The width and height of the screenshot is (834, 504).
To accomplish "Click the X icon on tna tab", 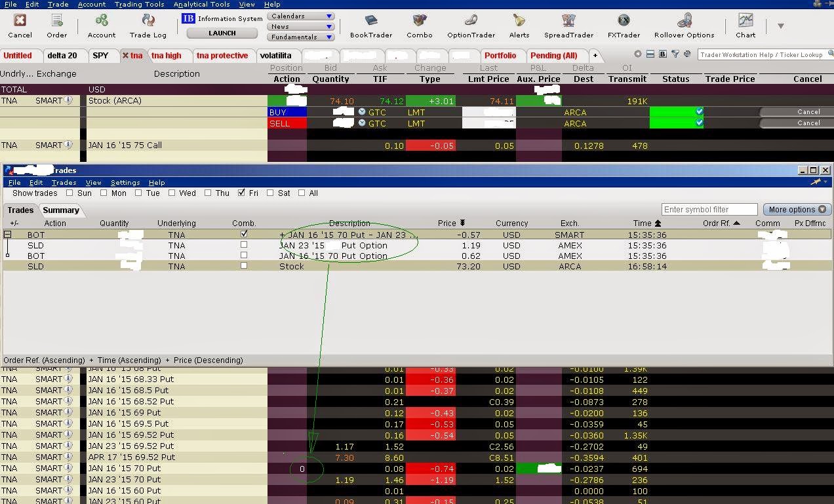I will [126, 56].
